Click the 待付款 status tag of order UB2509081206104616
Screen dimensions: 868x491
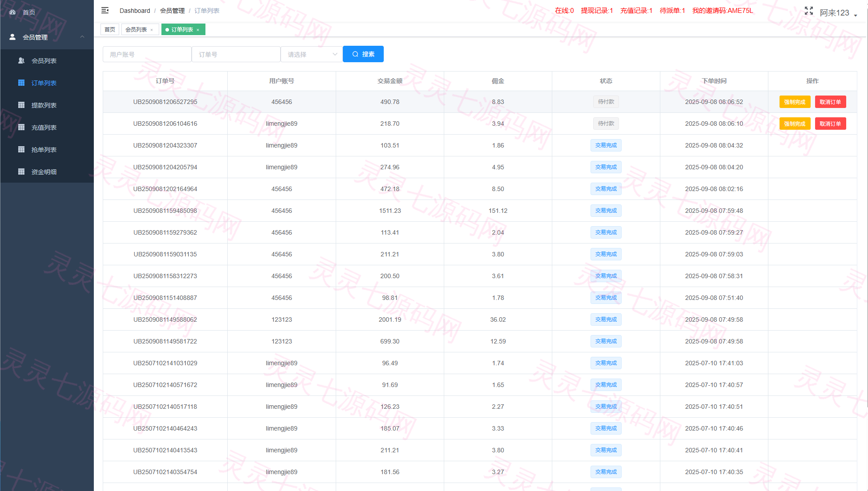606,124
